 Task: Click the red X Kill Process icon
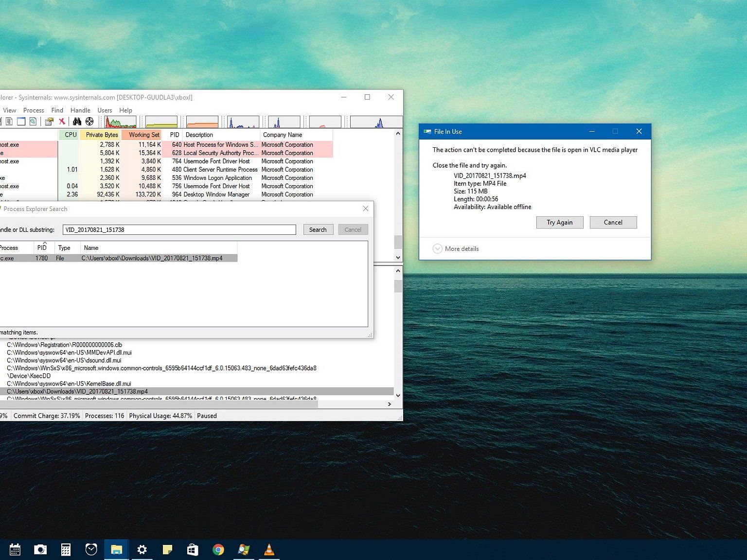tap(62, 122)
